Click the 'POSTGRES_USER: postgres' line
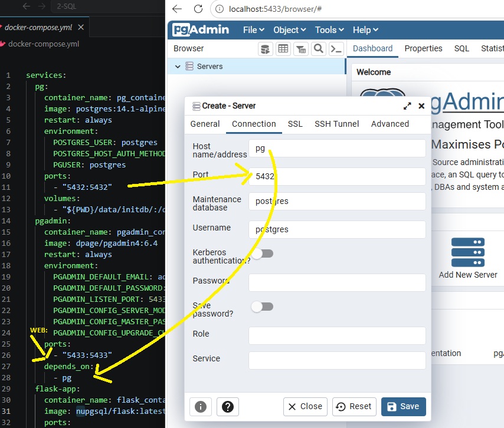This screenshot has width=504, height=428. click(x=105, y=142)
